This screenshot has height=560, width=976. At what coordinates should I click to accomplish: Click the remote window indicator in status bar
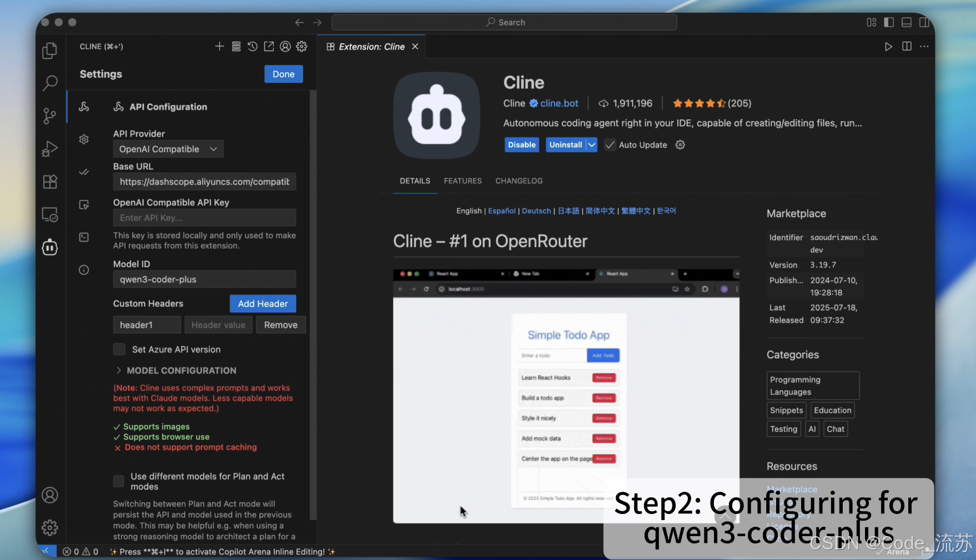click(46, 551)
